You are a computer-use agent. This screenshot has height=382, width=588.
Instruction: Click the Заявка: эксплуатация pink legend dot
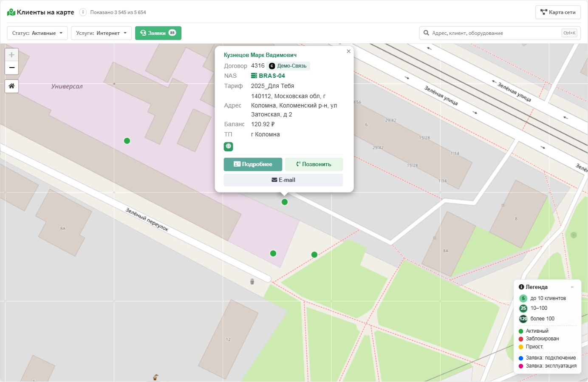click(521, 366)
